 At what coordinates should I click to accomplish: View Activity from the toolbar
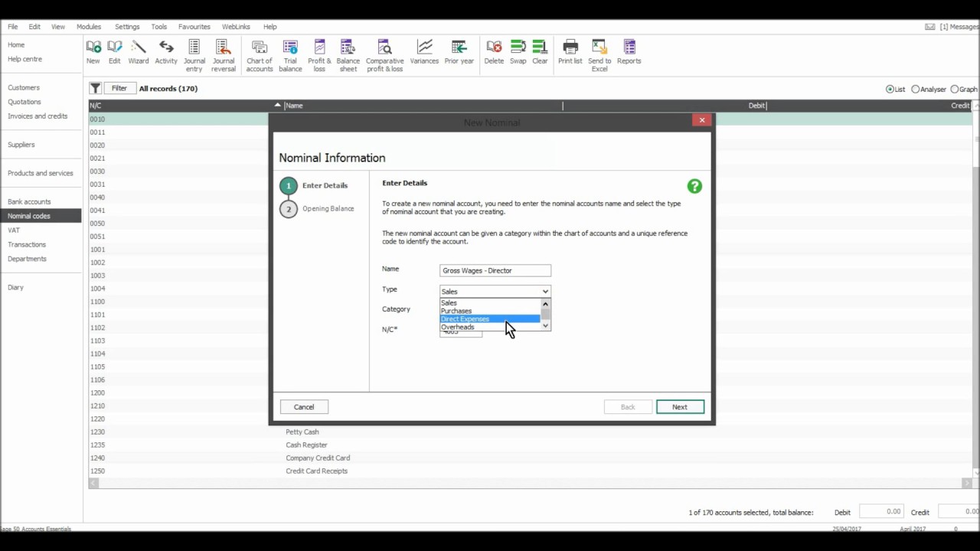coord(166,52)
